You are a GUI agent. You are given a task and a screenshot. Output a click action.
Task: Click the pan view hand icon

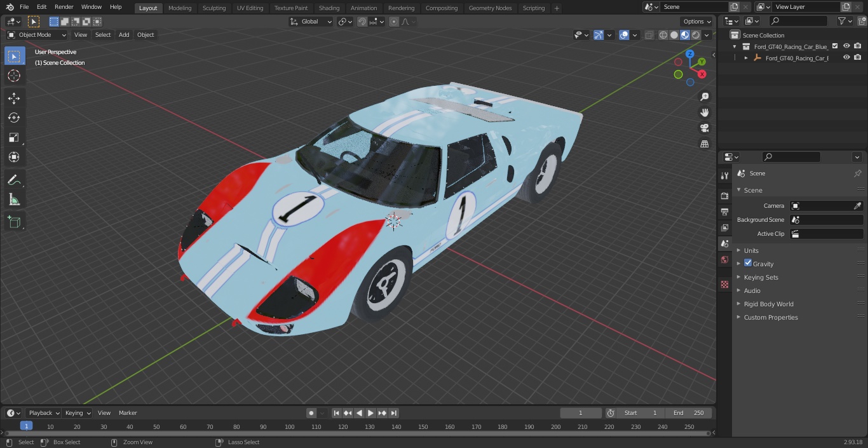tap(705, 112)
